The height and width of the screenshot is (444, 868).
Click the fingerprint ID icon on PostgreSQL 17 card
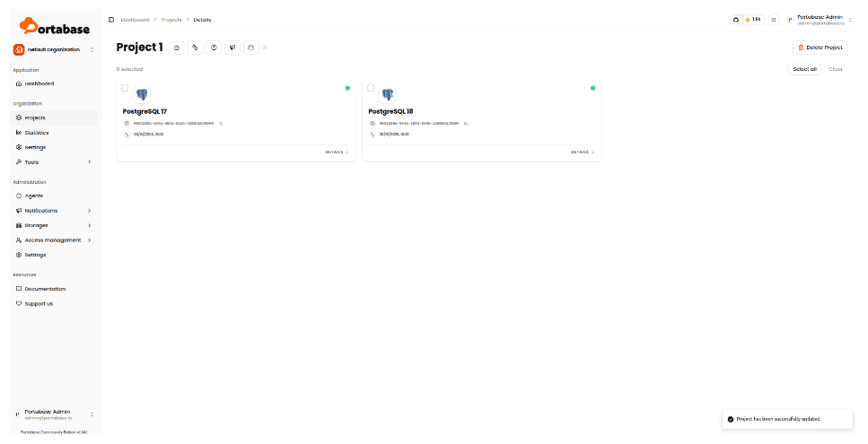pyautogui.click(x=127, y=124)
